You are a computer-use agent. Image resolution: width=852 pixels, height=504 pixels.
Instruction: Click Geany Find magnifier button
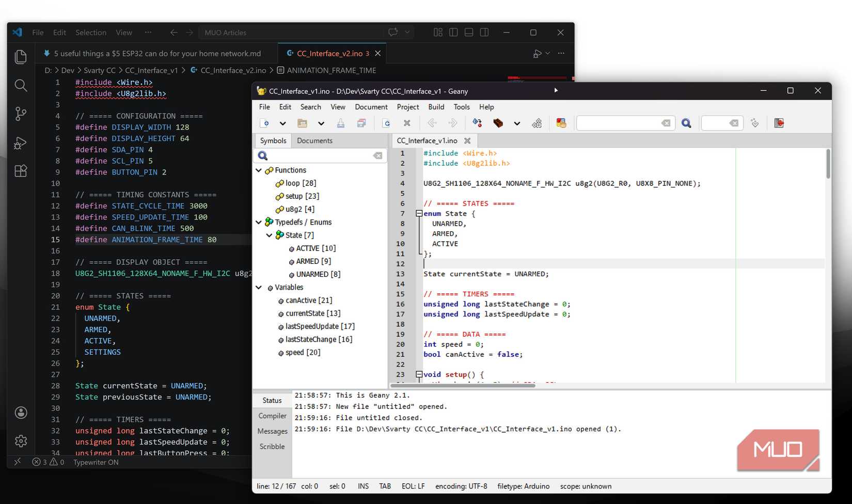click(x=686, y=123)
